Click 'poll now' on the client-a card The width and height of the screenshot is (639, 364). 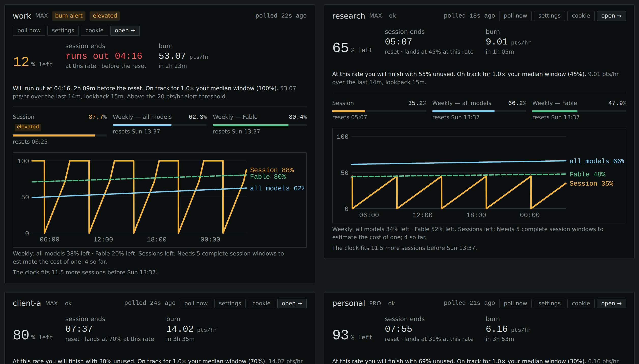(196, 304)
